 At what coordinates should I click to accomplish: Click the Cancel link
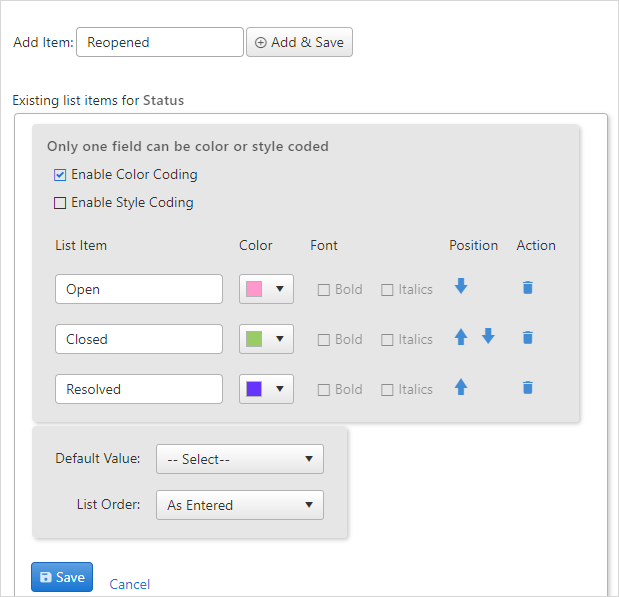click(129, 584)
